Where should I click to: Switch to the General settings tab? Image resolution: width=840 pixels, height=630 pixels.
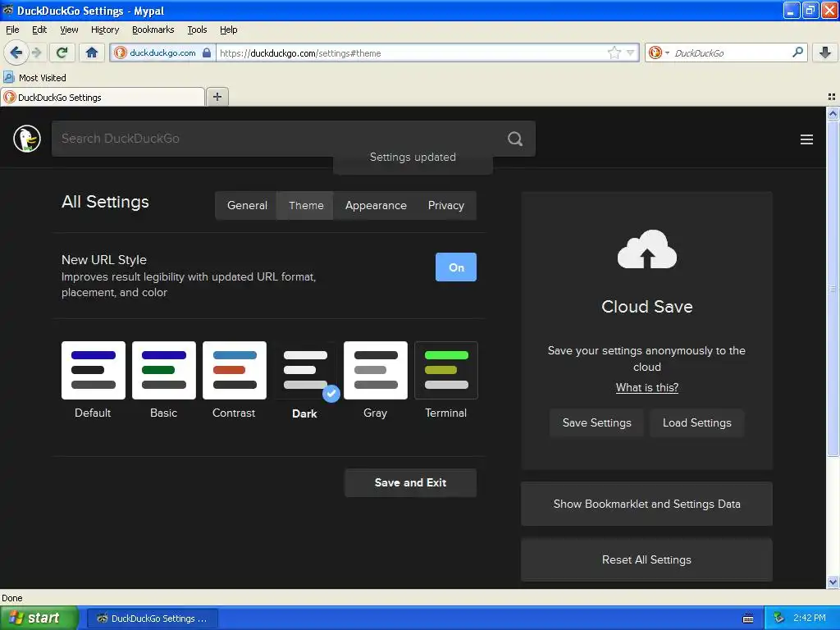point(246,206)
